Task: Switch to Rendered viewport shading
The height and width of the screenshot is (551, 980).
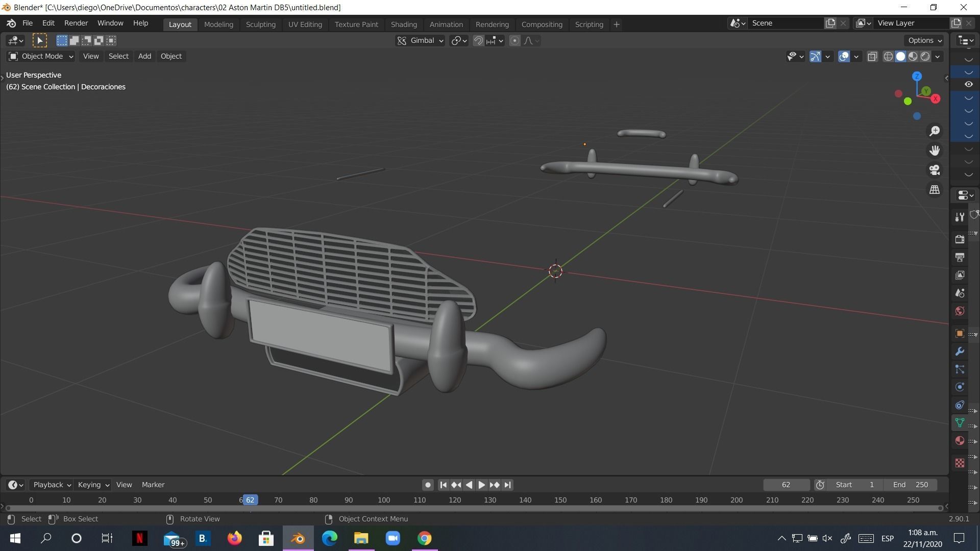Action: tap(925, 57)
